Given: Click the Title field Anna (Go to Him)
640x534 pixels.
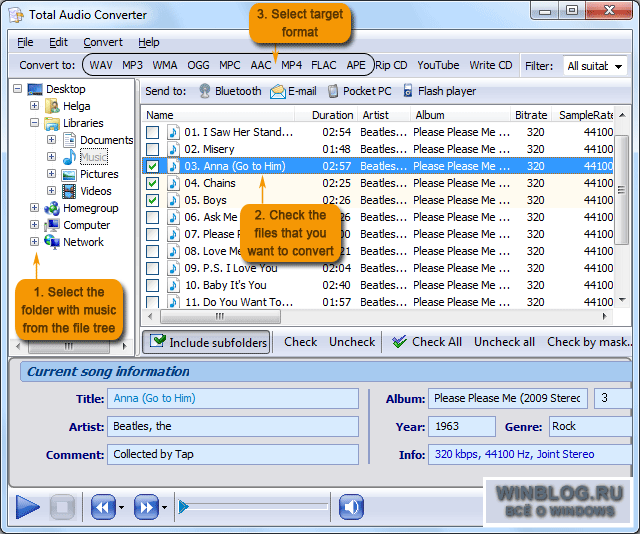Looking at the screenshot, I should click(233, 398).
